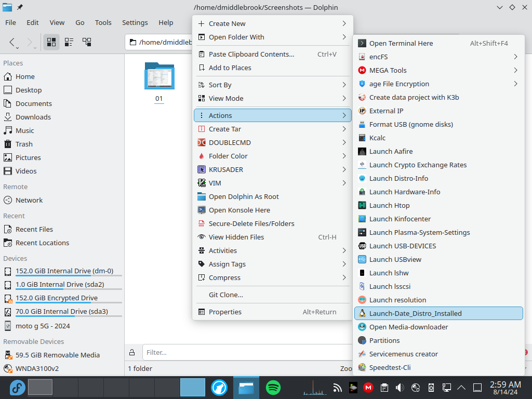The image size is (532, 399).
Task: Select Add to Places
Action: coord(272,68)
